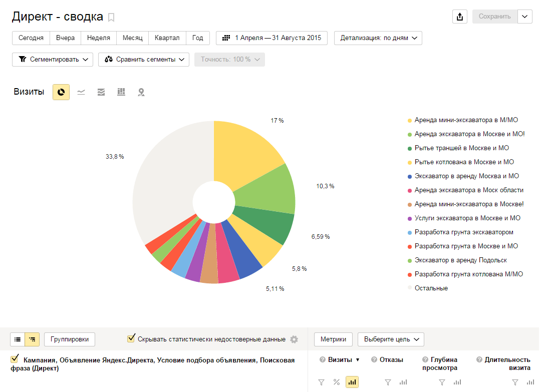Open statistical reliability settings gear
Screen dimensions: 541x392
coord(294,339)
